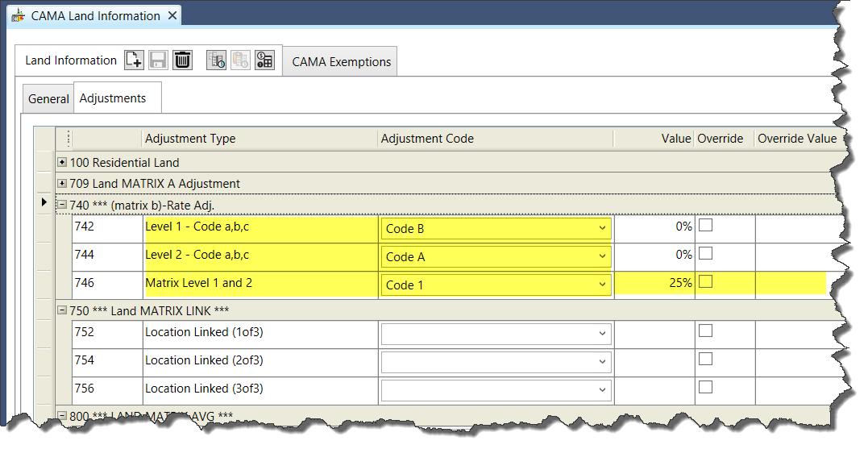The image size is (868, 449).
Task: Expand the 100 Residential Land group
Action: [63, 162]
